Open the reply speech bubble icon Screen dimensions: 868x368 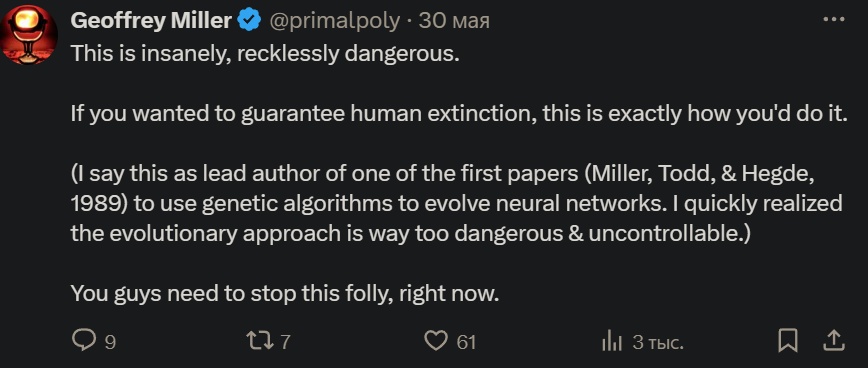[x=84, y=340]
